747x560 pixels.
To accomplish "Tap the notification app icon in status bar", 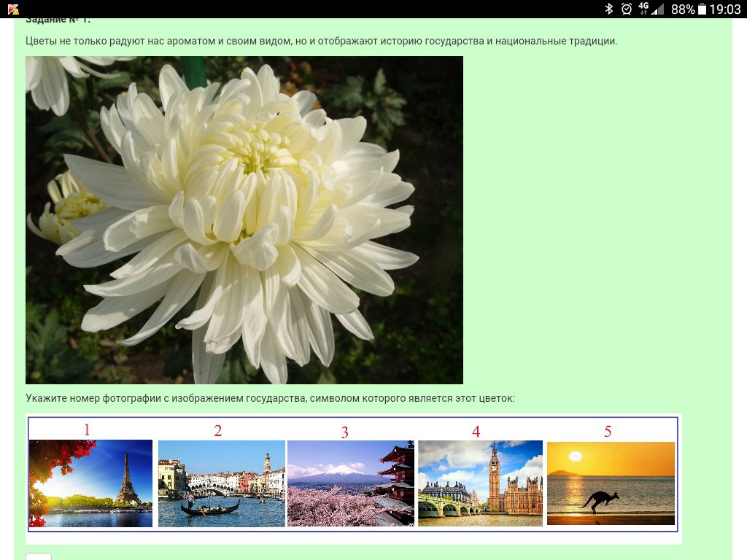I will [13, 9].
